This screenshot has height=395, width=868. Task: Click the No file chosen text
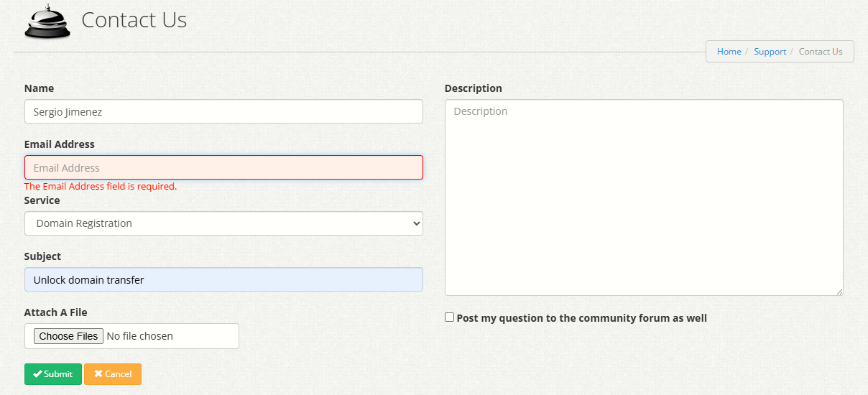coord(139,336)
